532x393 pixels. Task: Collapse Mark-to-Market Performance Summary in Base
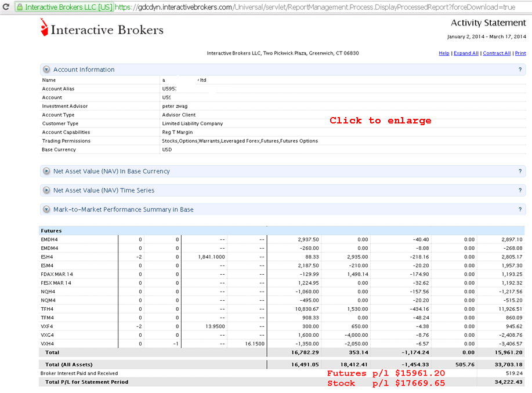[46, 209]
